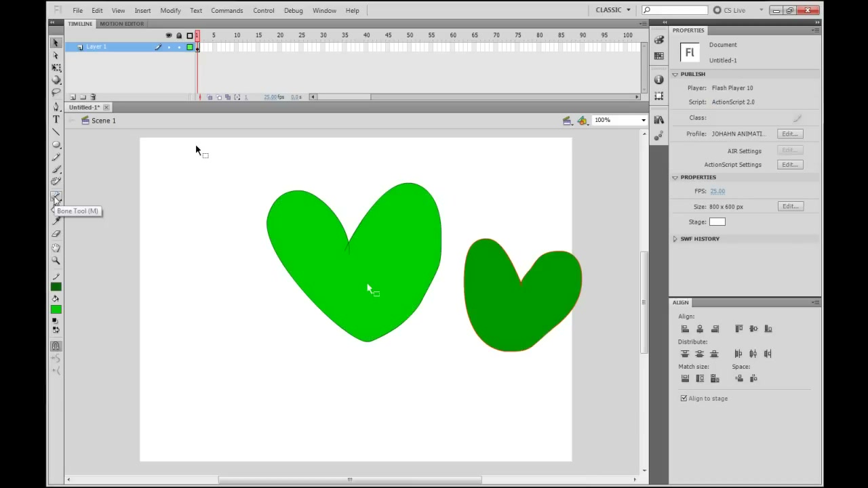
Task: Select the Hand tool
Action: point(56,248)
